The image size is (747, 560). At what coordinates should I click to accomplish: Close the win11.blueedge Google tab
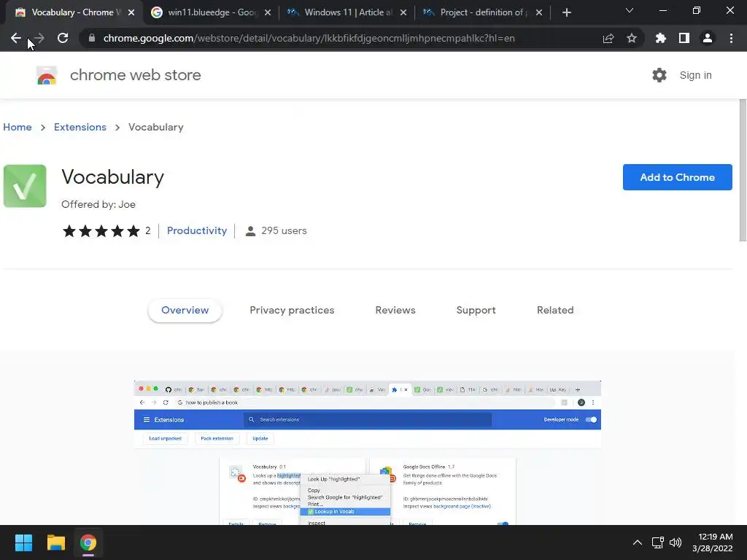click(x=268, y=12)
